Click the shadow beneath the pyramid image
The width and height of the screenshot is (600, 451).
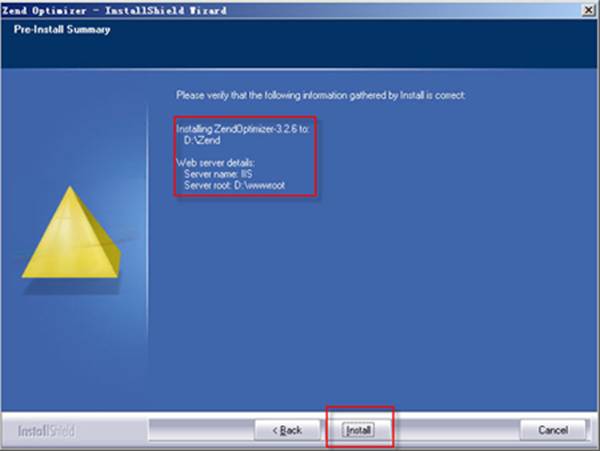click(72, 286)
